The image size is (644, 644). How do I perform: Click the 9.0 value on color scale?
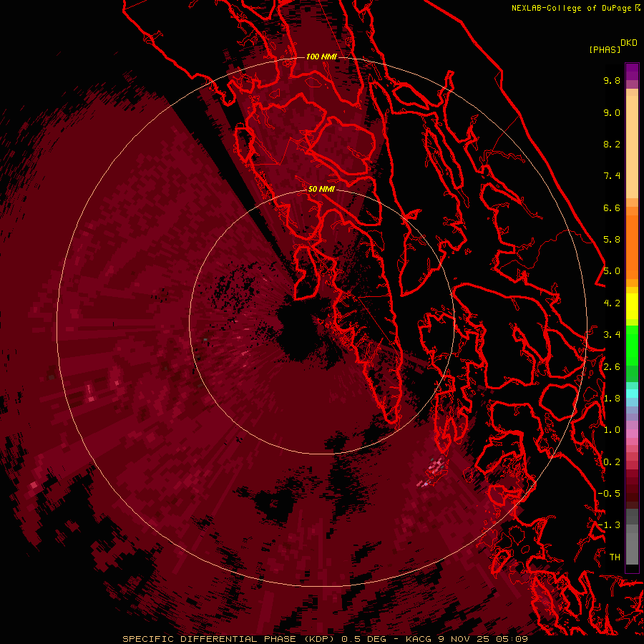coord(612,112)
